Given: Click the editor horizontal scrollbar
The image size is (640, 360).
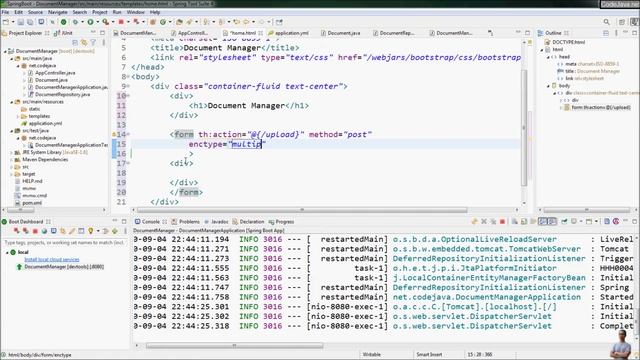Looking at the screenshot, I should pos(302,210).
